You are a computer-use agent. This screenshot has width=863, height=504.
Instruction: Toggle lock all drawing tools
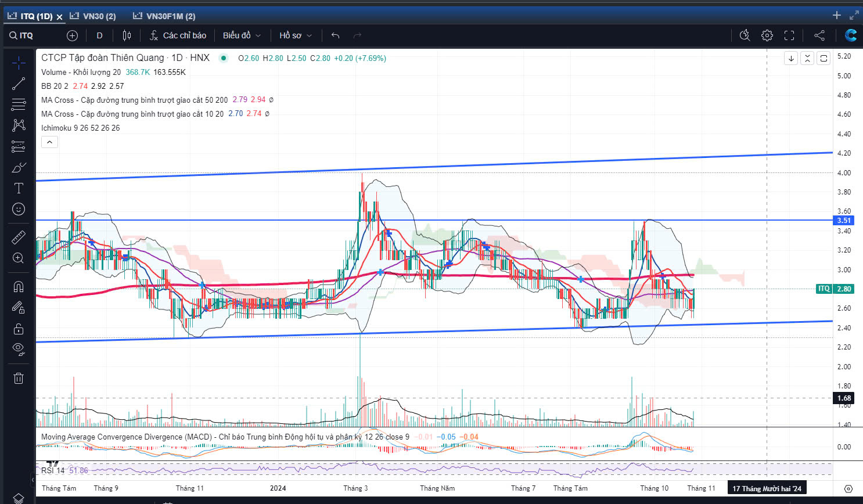tap(19, 328)
